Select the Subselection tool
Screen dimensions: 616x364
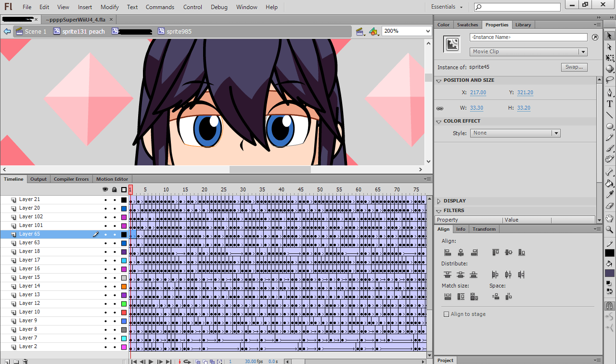pyautogui.click(x=609, y=47)
